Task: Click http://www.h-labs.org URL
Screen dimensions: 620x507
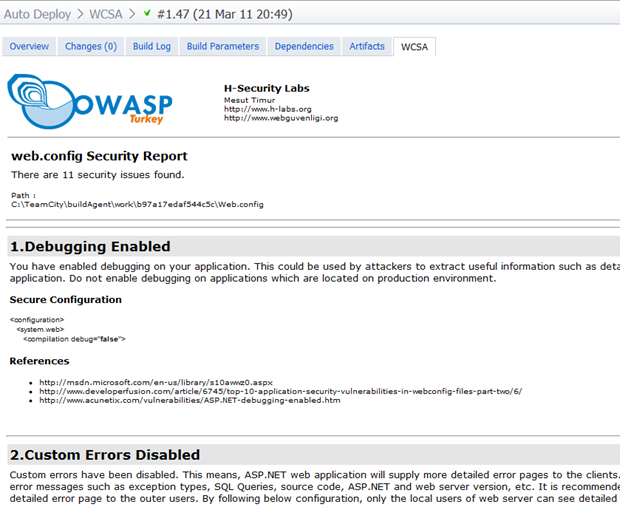Action: click(x=268, y=109)
